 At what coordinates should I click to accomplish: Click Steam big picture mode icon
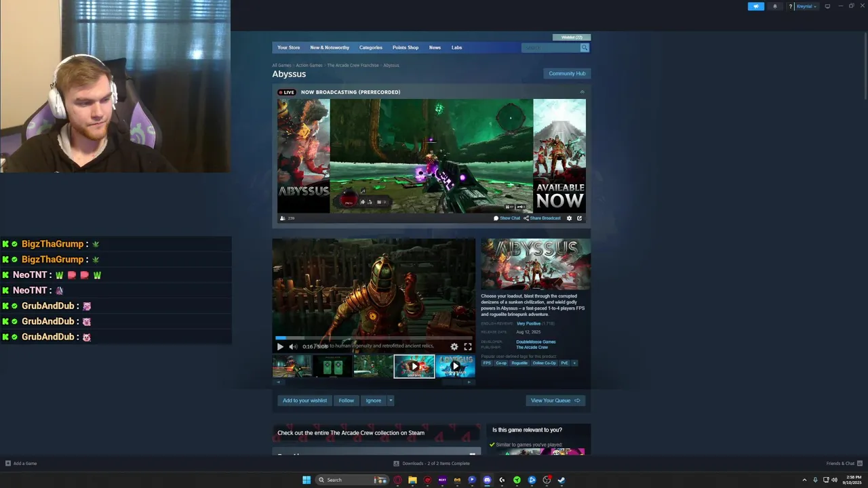click(827, 6)
